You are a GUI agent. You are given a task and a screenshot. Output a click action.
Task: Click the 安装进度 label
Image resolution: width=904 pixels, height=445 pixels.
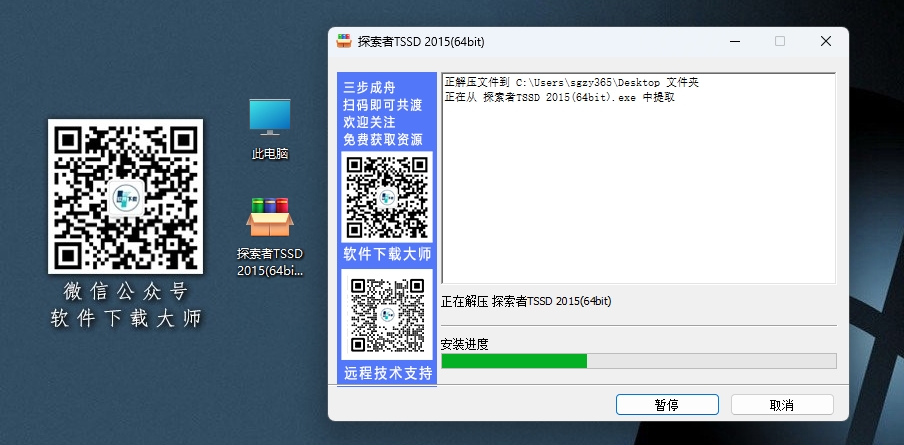click(464, 345)
